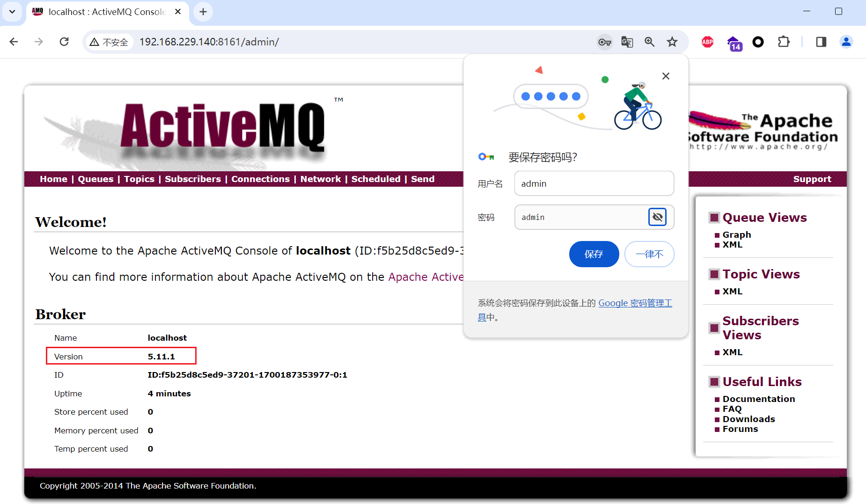The width and height of the screenshot is (866, 504).
Task: Open Topic Views XML link
Action: pyautogui.click(x=732, y=292)
